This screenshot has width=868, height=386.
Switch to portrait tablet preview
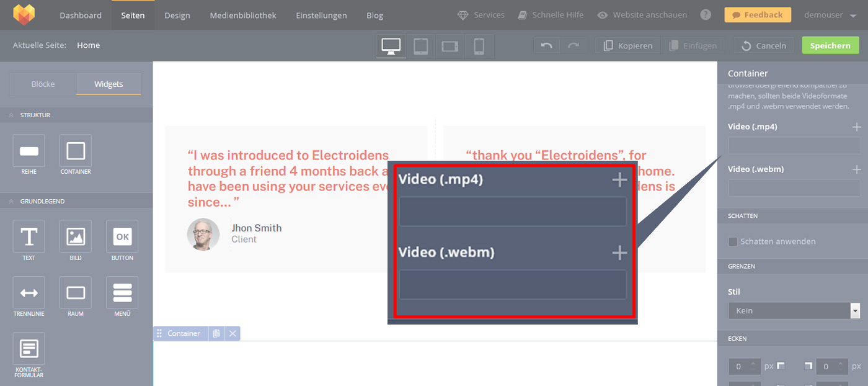coord(420,46)
